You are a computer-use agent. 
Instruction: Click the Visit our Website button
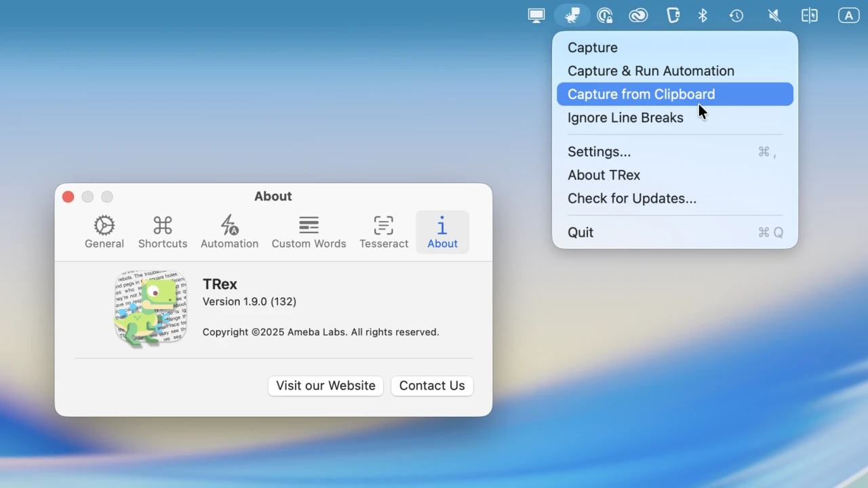click(x=325, y=386)
